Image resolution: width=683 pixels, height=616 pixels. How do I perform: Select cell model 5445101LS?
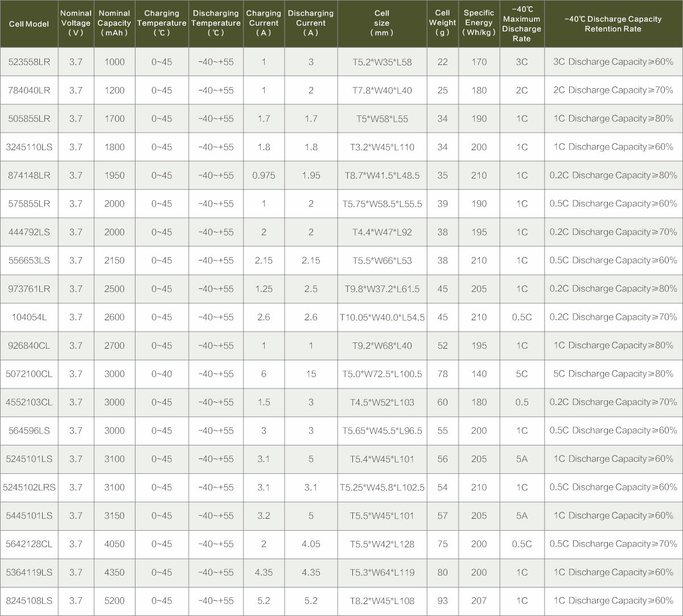pos(29,516)
